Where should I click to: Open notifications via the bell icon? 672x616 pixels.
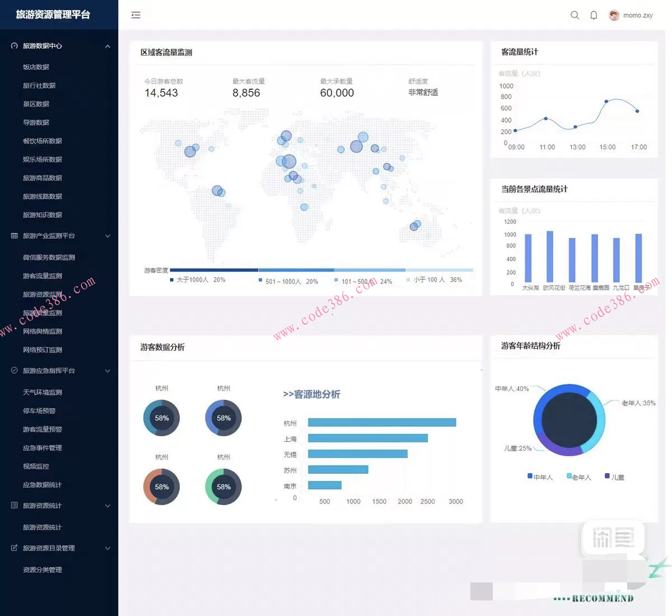(x=594, y=15)
